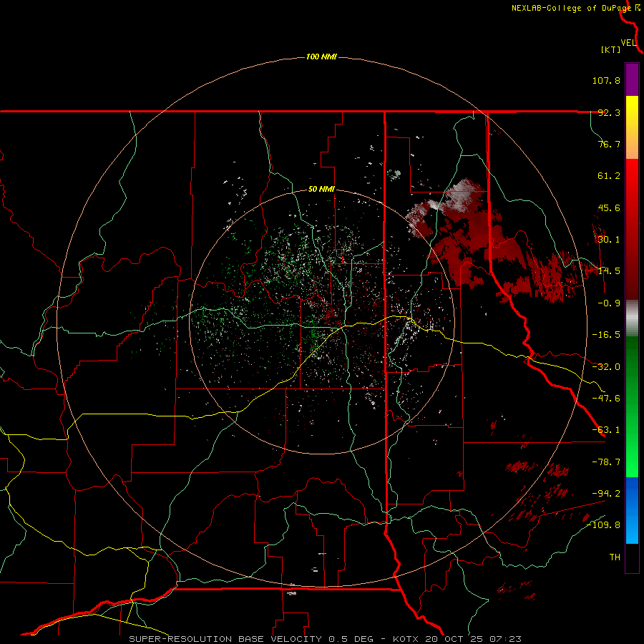This screenshot has width=644, height=644.
Task: Click the TH legend label
Action: click(615, 557)
